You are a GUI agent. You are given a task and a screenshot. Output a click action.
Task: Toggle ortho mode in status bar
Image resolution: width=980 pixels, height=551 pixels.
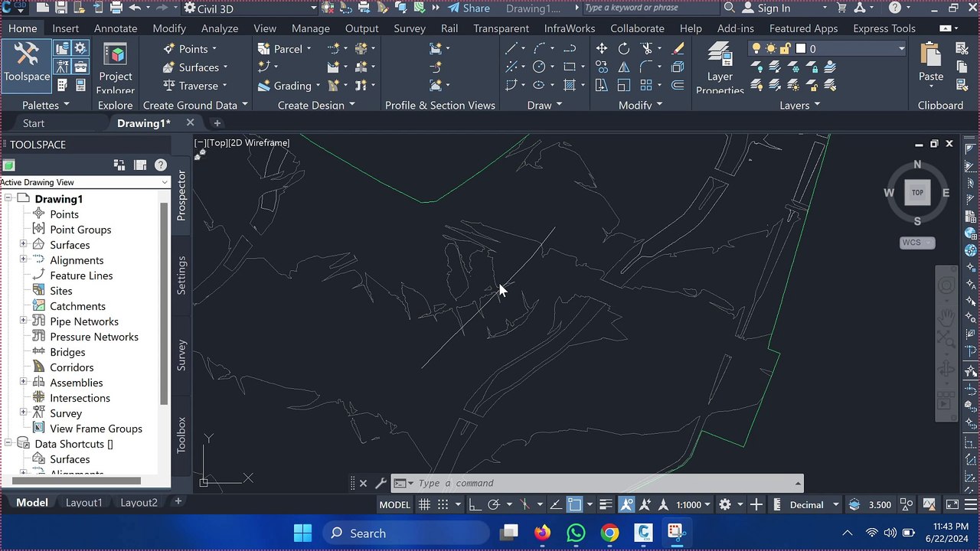tap(475, 504)
